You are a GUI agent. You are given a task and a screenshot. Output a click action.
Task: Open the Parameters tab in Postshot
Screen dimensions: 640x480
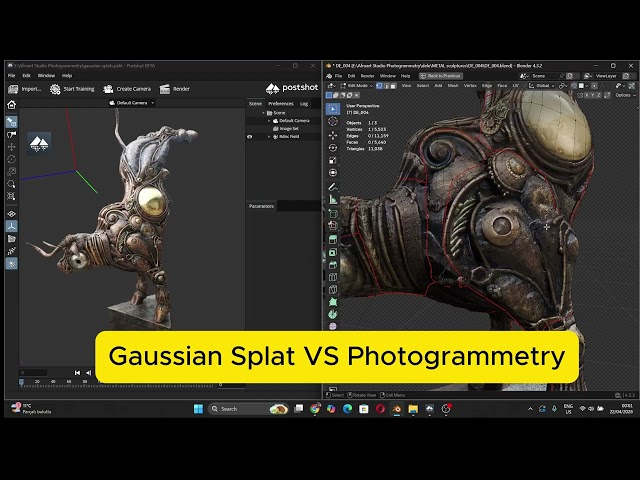click(261, 206)
